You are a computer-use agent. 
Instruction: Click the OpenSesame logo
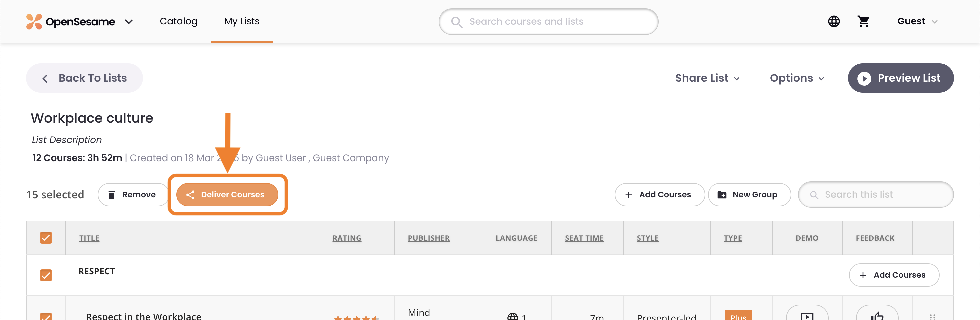point(70,22)
